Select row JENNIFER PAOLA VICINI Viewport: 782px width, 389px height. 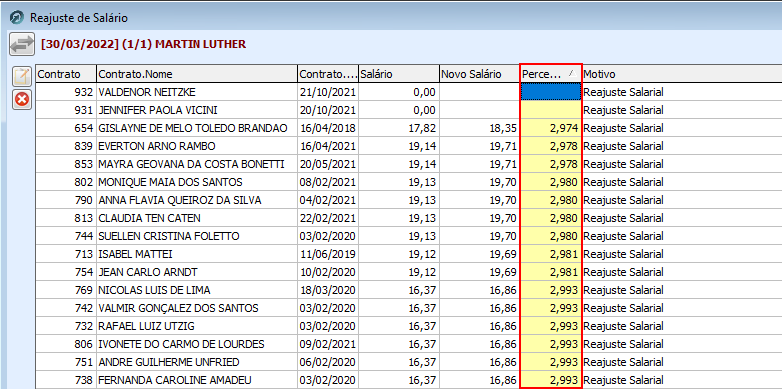click(409, 110)
